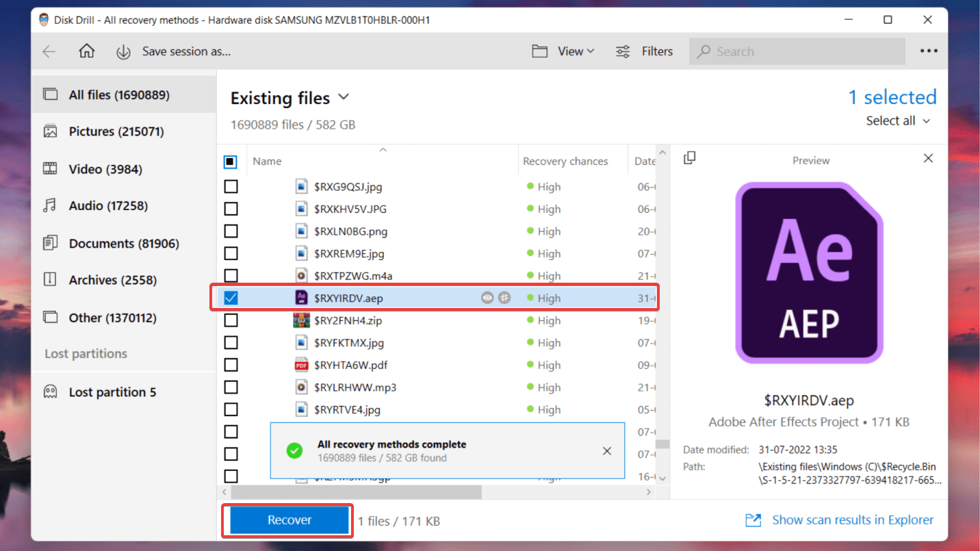Click the Documents category icon
Viewport: 980px width, 551px height.
click(50, 242)
